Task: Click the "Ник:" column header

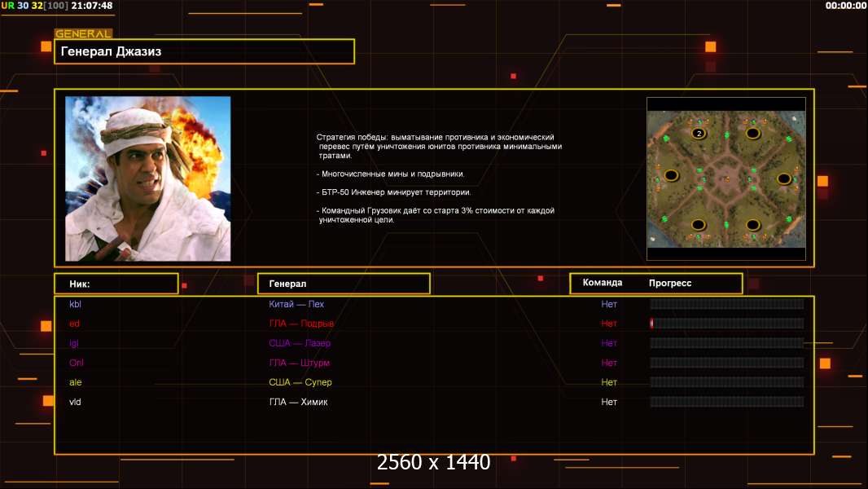Action: pyautogui.click(x=116, y=284)
